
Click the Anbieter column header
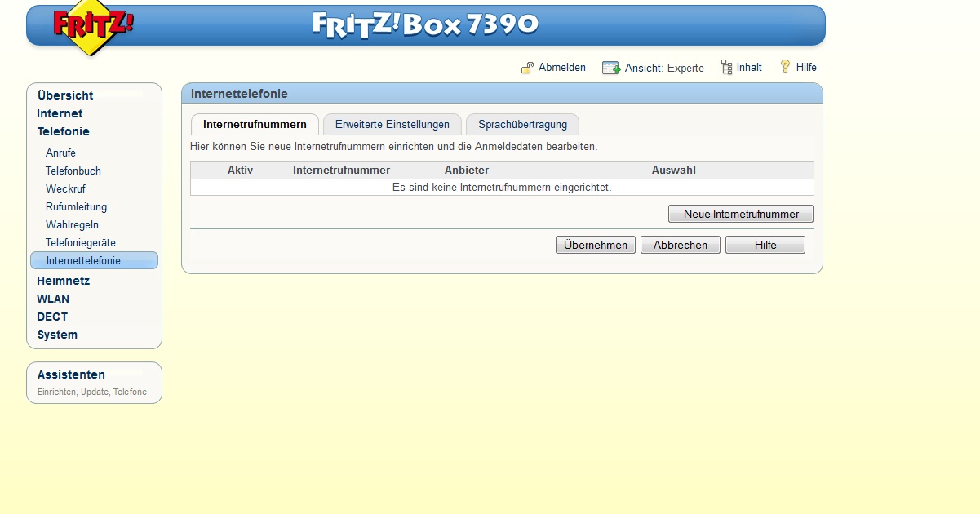coord(467,171)
